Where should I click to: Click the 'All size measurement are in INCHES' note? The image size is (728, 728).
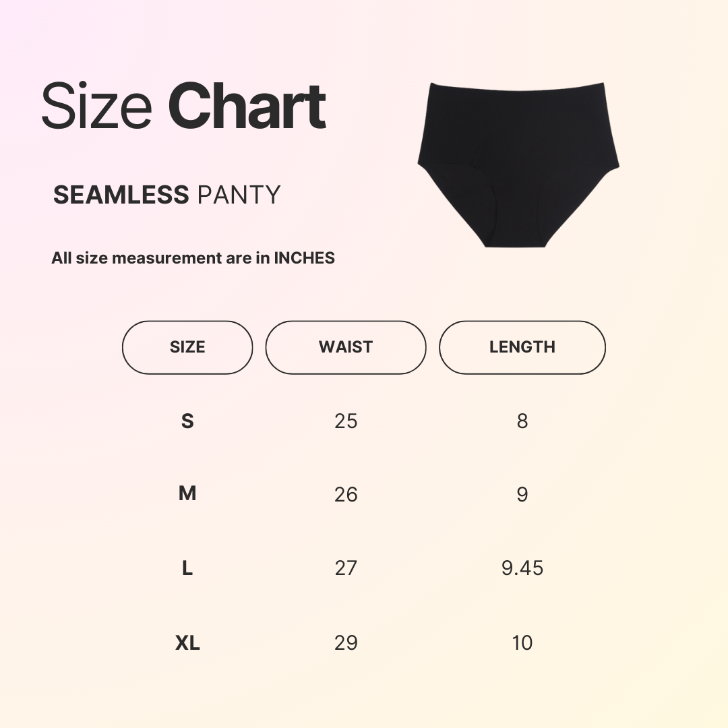coord(193,258)
